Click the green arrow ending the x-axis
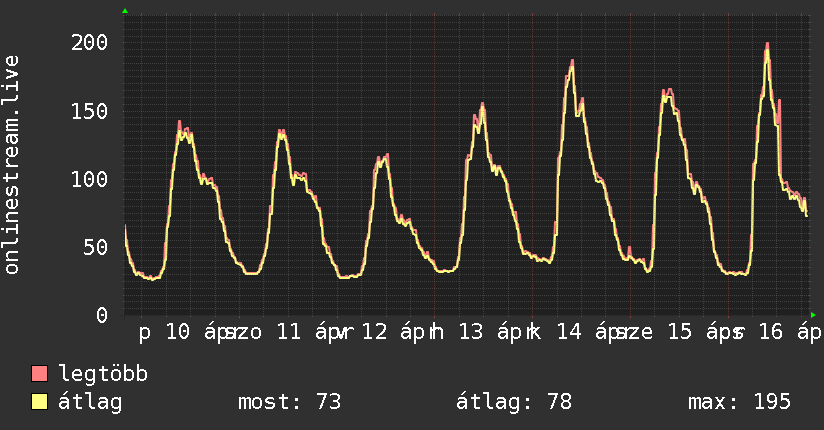The height and width of the screenshot is (430, 824). pos(813,315)
